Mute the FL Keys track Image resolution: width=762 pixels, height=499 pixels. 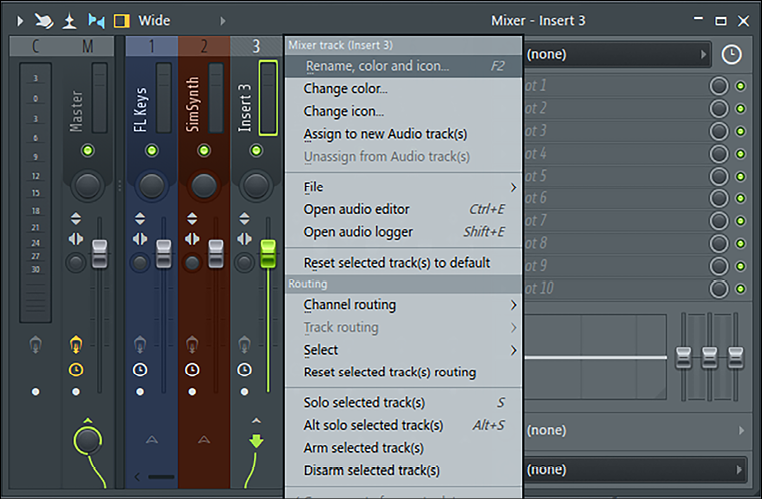tap(152, 151)
